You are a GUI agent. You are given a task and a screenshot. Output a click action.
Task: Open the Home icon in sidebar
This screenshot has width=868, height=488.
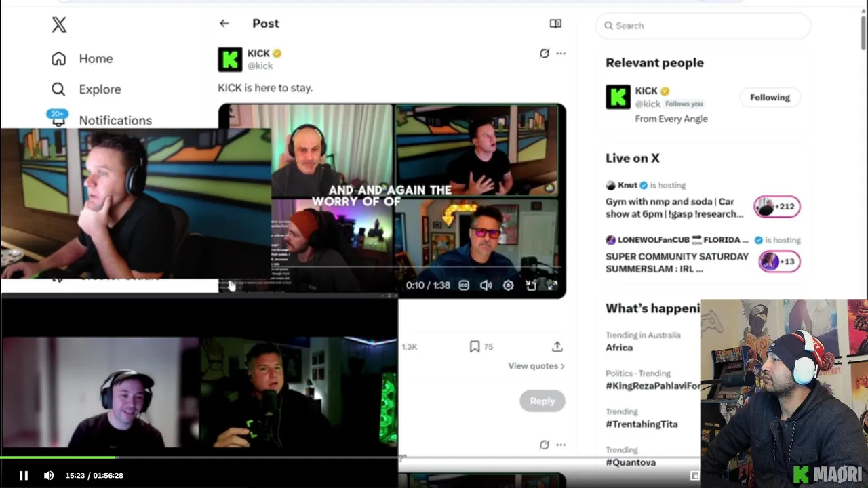coord(59,58)
